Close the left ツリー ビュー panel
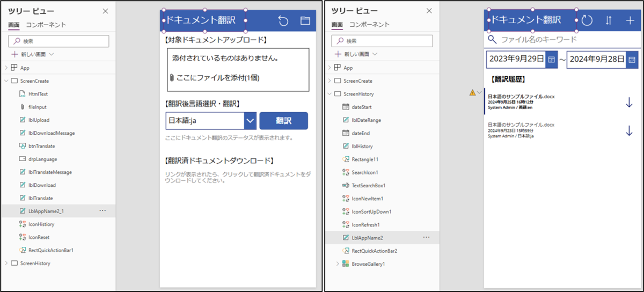Screen dimensions: 644x292 pos(105,11)
